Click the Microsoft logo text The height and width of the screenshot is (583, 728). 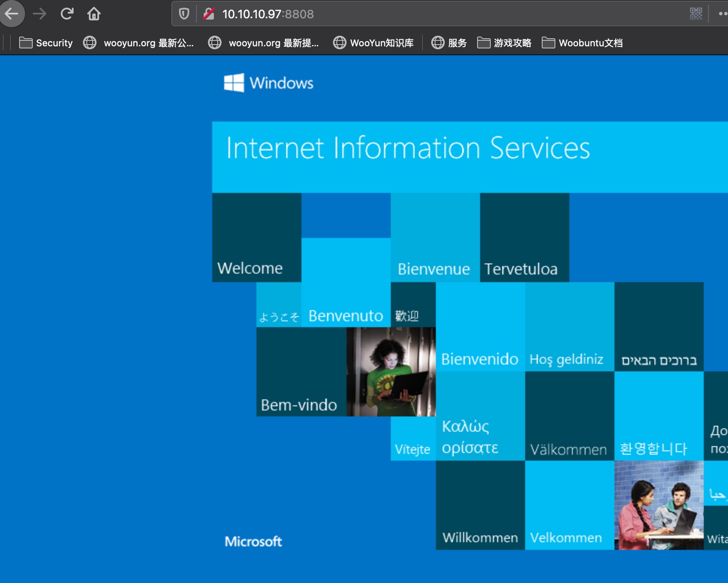(253, 541)
